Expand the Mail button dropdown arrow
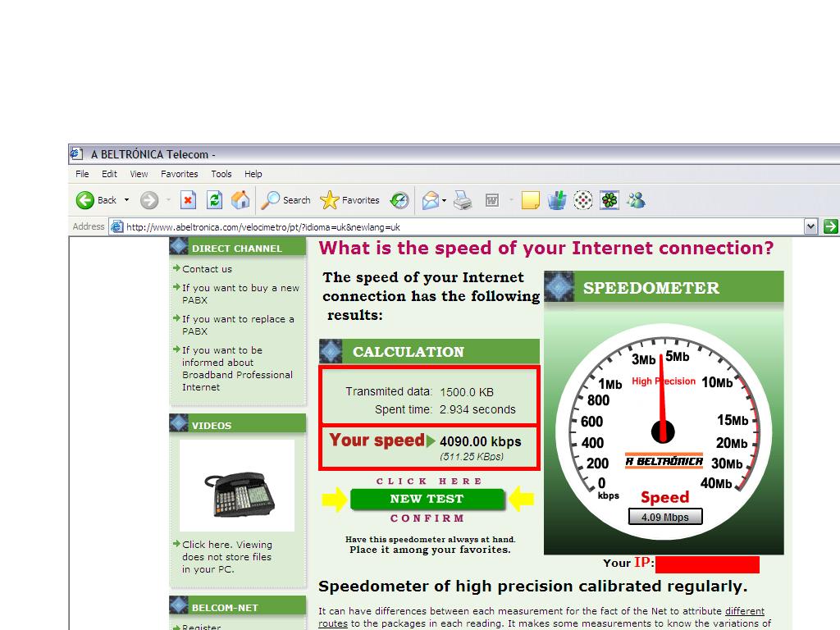 (x=444, y=200)
